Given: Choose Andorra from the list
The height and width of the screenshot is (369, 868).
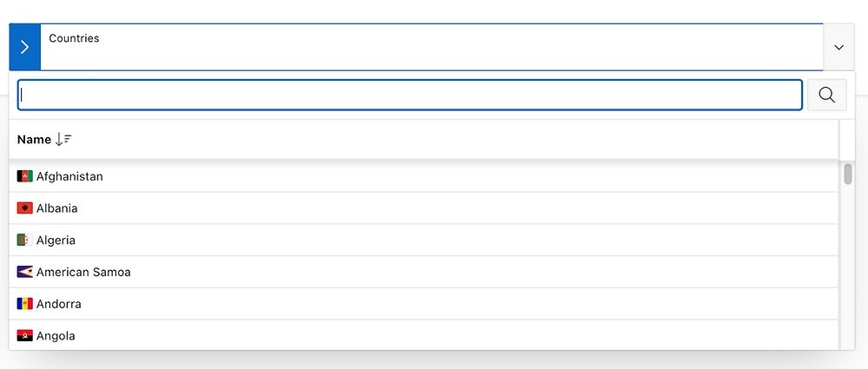Looking at the screenshot, I should 424,304.
